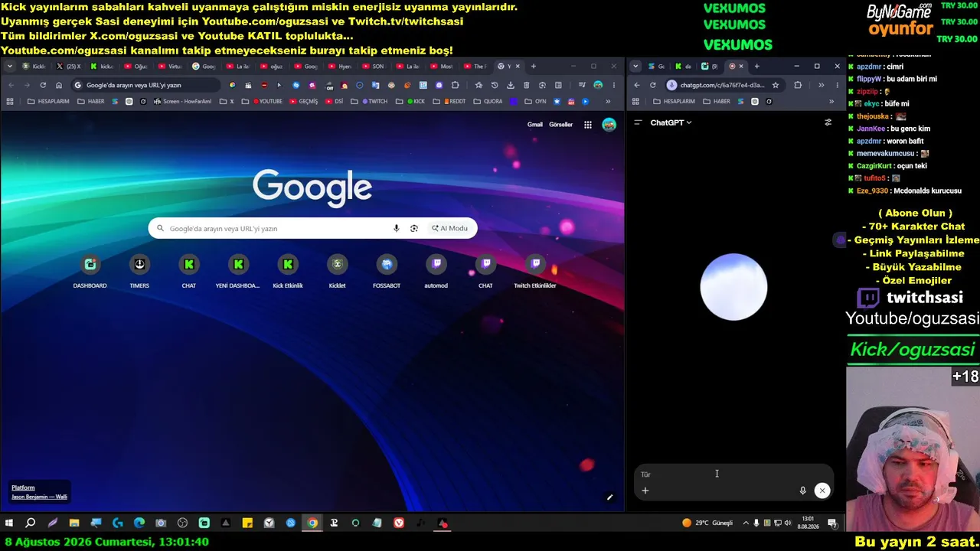Open the GEÇMİŞ bookmark
The width and height of the screenshot is (980, 551).
point(303,102)
